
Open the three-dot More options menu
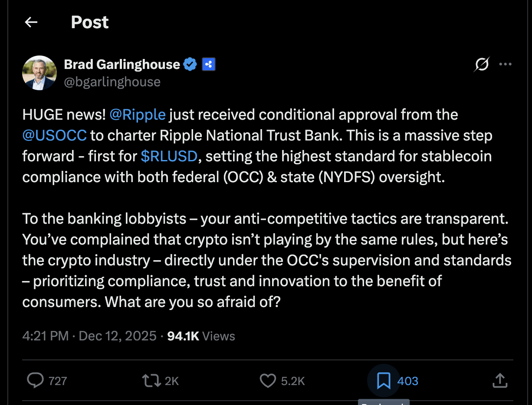pyautogui.click(x=505, y=65)
